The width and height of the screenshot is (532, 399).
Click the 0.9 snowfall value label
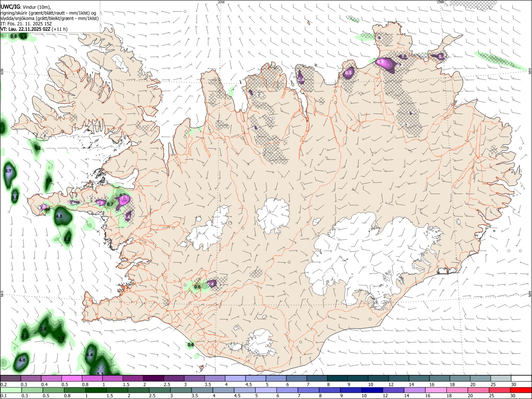pyautogui.click(x=380, y=62)
